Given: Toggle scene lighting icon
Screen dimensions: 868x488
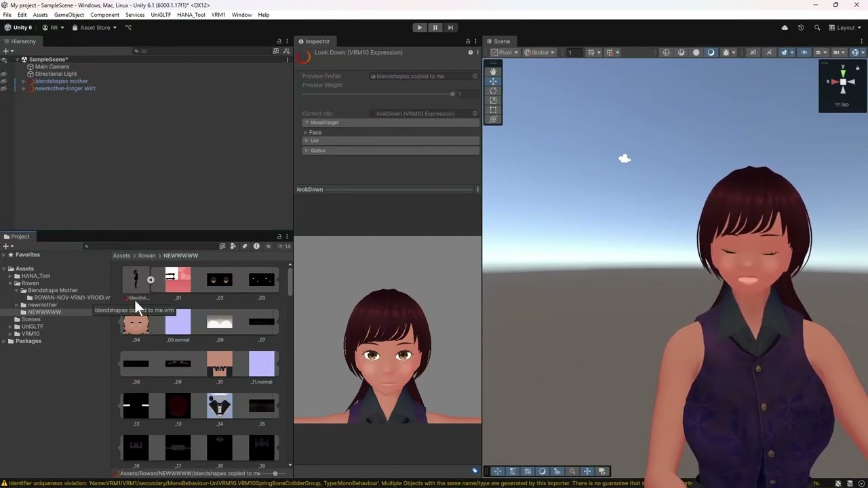Looking at the screenshot, I should [x=769, y=52].
